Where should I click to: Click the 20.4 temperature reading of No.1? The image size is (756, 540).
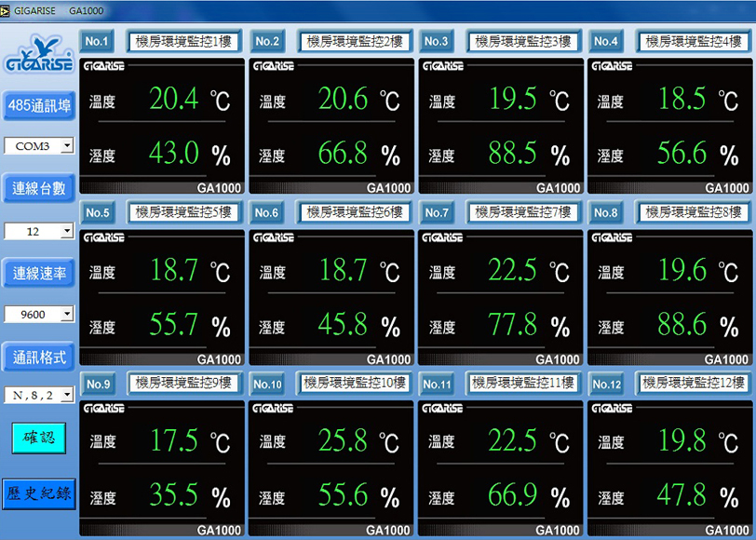coord(173,99)
